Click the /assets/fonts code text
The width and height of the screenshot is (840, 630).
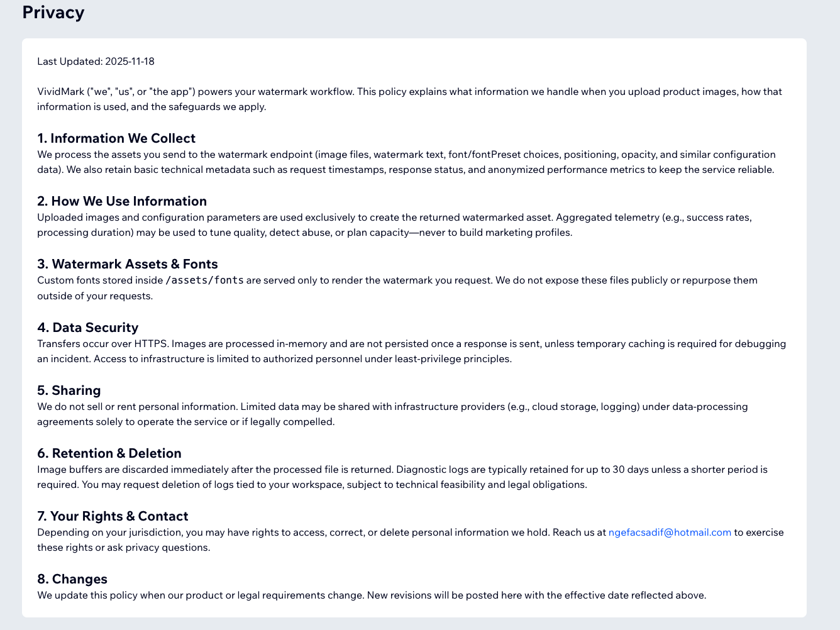click(204, 280)
